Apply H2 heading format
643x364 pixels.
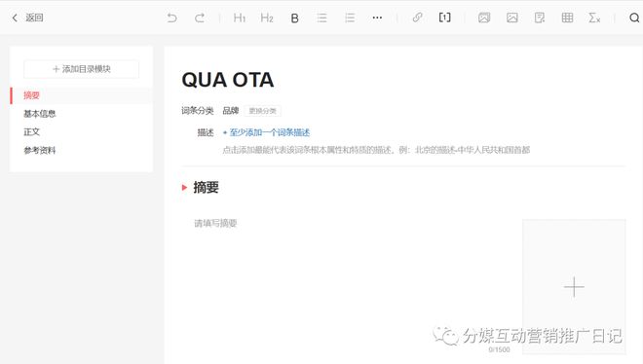point(267,18)
